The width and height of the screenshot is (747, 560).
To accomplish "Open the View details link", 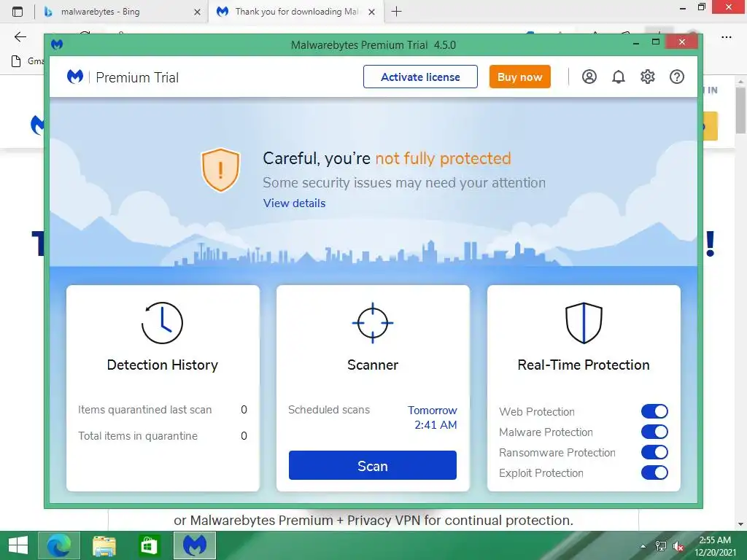I will (295, 203).
